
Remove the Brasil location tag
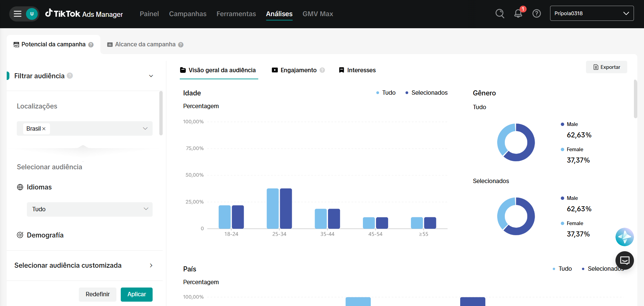click(x=44, y=129)
